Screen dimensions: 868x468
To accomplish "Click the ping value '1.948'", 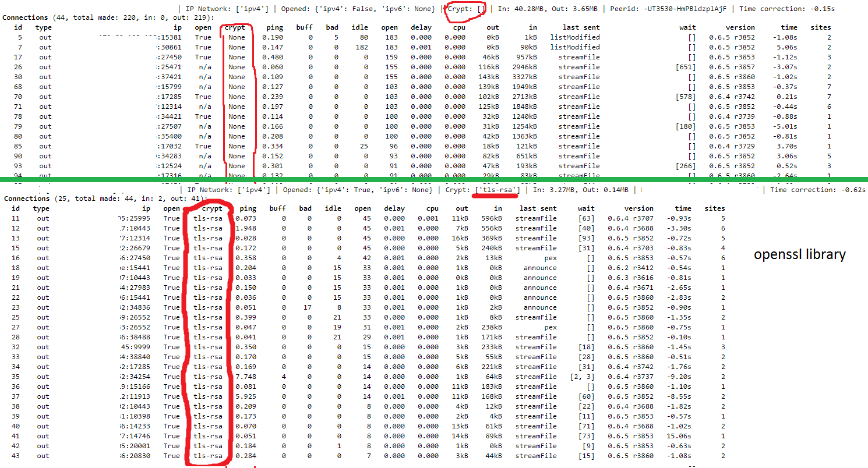I will pos(245,228).
